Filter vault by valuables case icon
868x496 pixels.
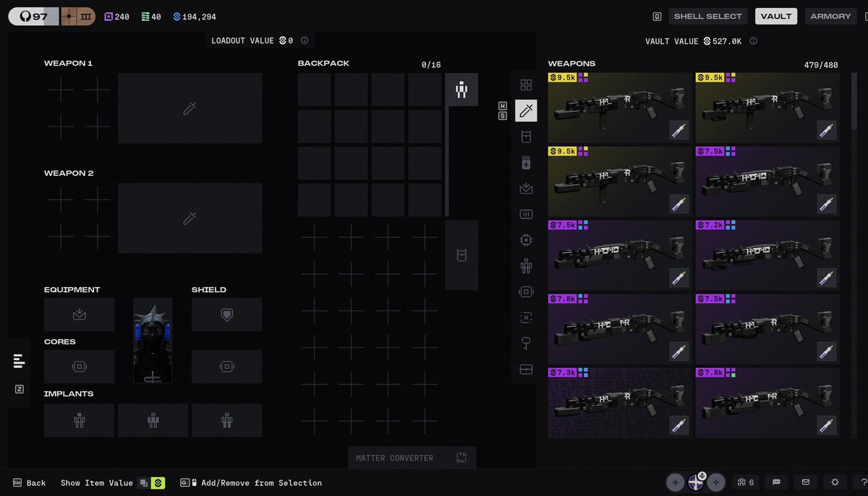(x=526, y=369)
